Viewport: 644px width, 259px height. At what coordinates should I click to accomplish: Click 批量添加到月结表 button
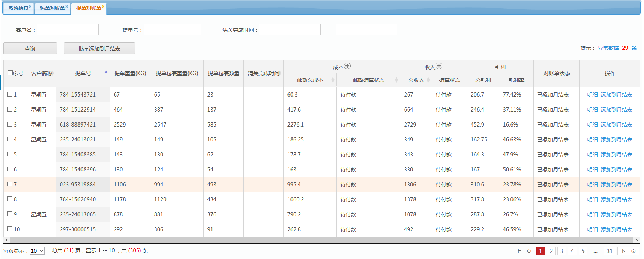tap(100, 48)
